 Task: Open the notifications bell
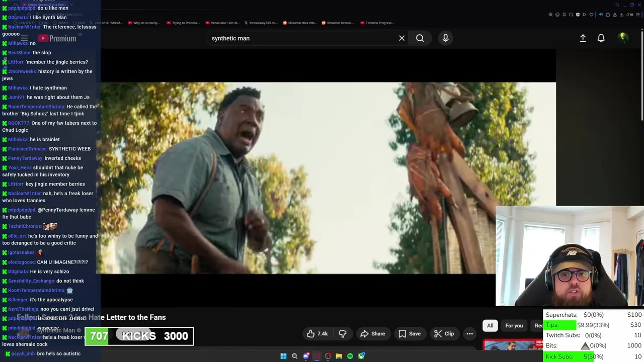point(601,38)
